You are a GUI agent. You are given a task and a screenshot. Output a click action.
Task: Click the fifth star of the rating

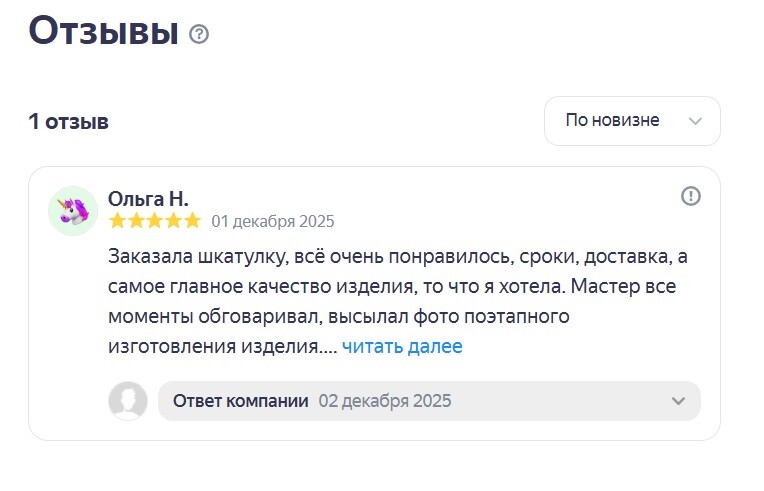[193, 221]
